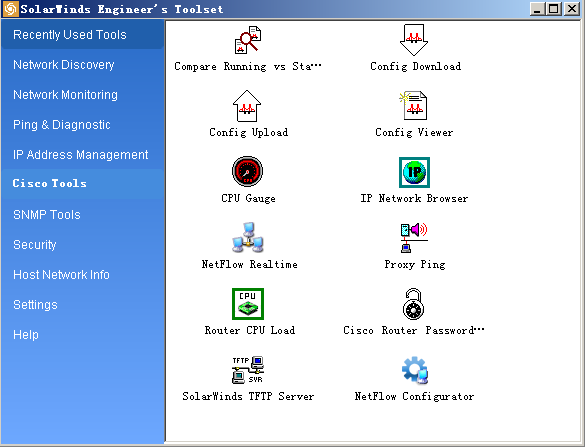This screenshot has width=585, height=447.
Task: Open the Compare Running vs Startup configs icon
Action: coord(248,40)
